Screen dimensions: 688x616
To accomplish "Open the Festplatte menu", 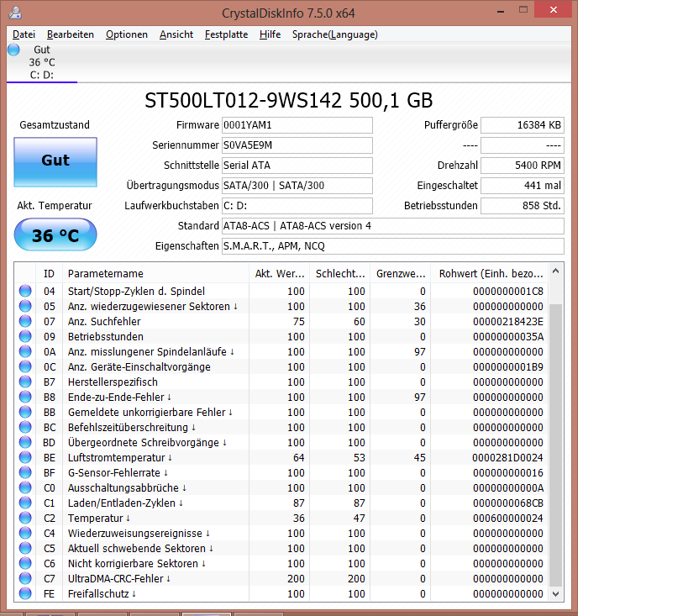I will coord(226,34).
